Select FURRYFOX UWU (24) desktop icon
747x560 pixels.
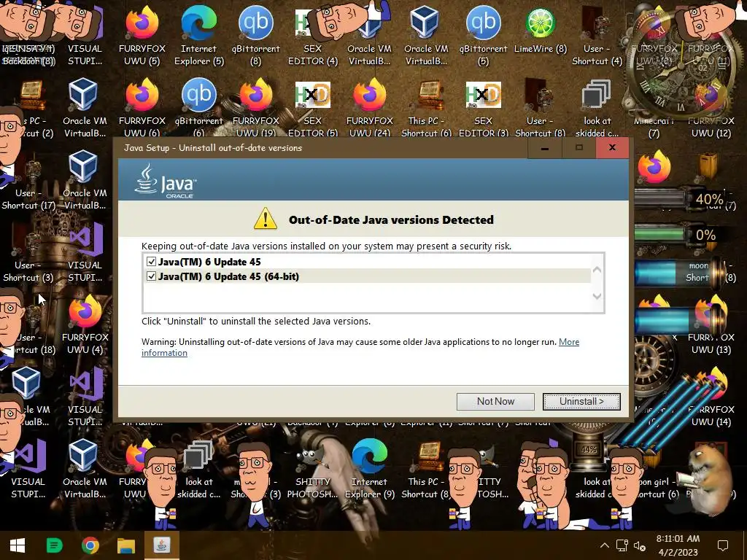370,108
